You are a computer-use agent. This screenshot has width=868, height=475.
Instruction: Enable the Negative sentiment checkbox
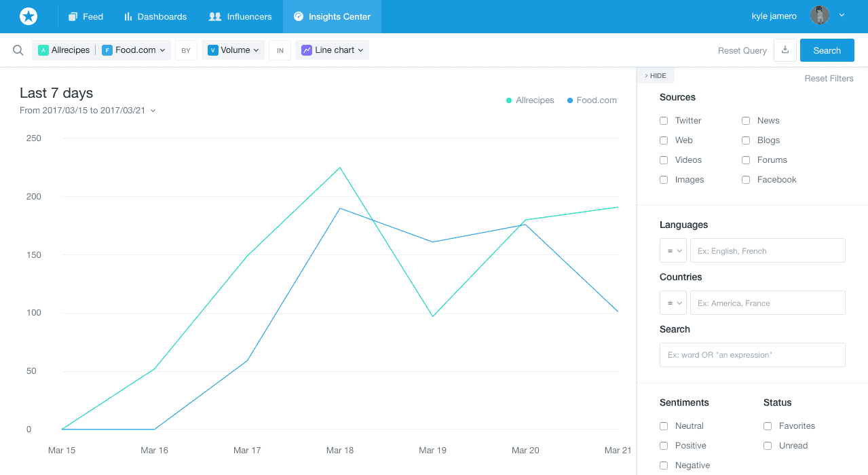click(664, 465)
